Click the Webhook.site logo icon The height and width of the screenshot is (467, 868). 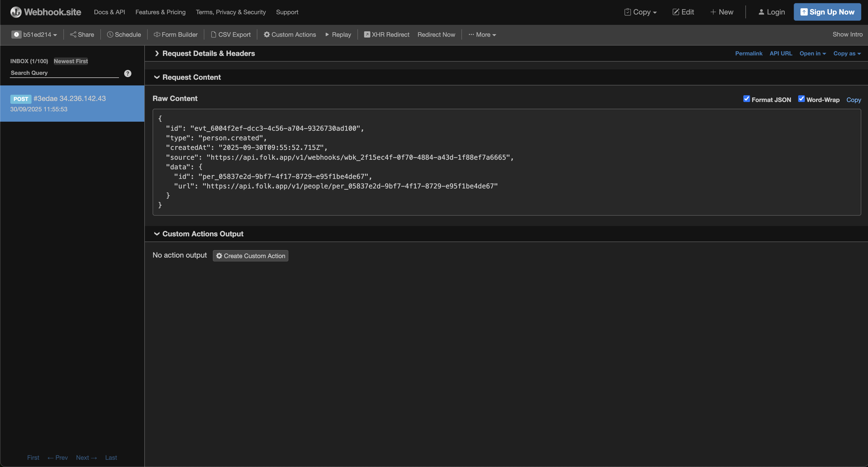(16, 12)
